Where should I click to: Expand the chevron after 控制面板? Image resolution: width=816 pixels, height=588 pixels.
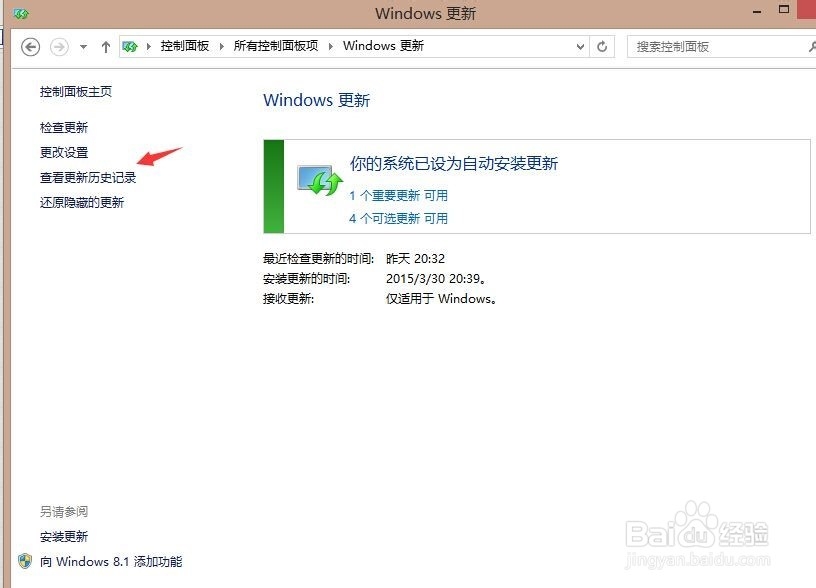tap(222, 47)
